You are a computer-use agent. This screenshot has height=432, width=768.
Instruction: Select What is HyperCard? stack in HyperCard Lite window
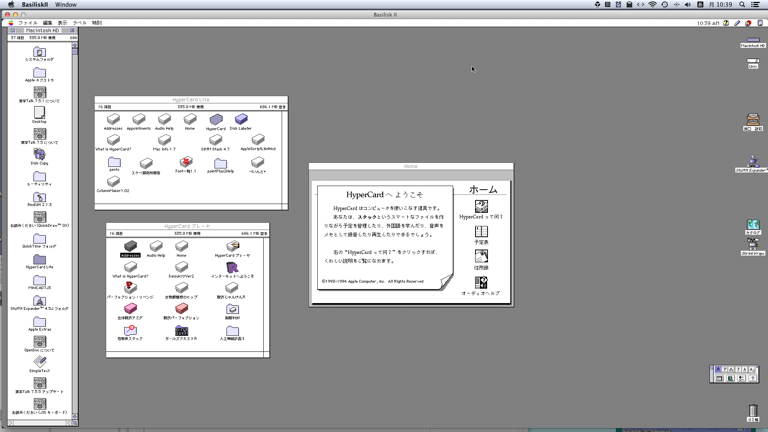(114, 140)
